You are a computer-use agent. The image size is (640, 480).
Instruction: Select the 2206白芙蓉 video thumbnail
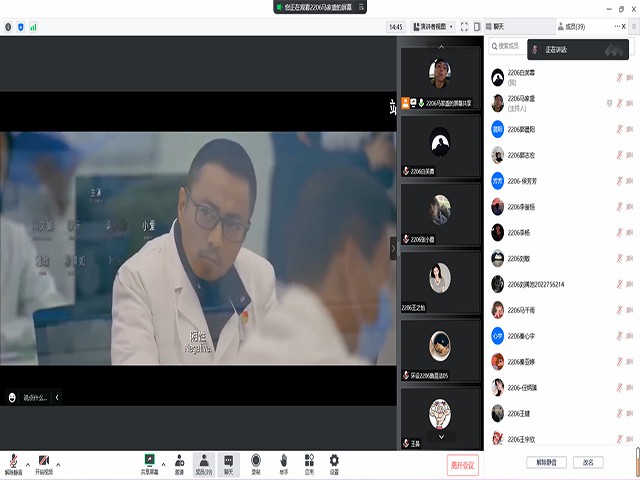[440, 146]
